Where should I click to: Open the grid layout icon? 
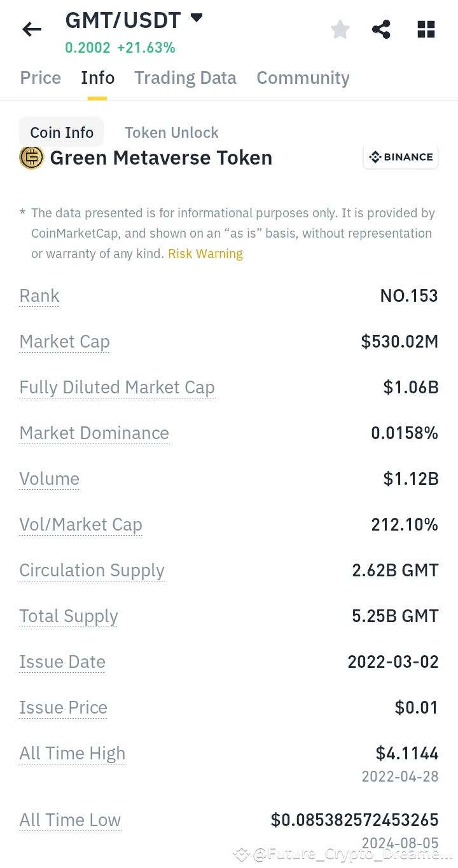[426, 29]
